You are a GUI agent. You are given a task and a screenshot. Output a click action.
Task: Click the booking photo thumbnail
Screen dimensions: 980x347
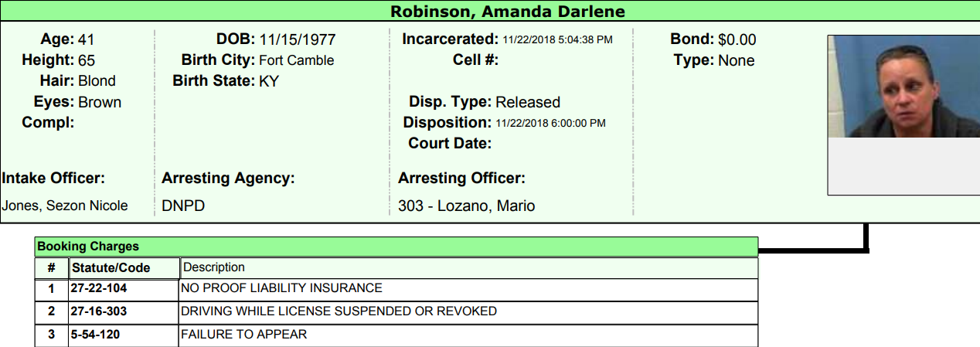pyautogui.click(x=903, y=87)
